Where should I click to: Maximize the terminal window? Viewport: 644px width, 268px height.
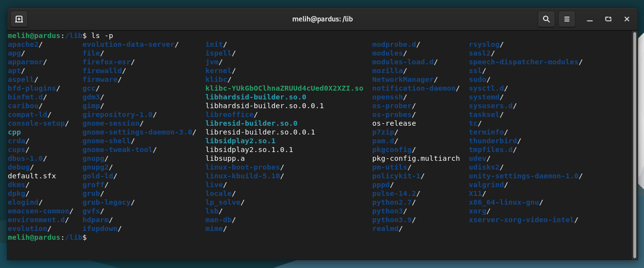608,19
